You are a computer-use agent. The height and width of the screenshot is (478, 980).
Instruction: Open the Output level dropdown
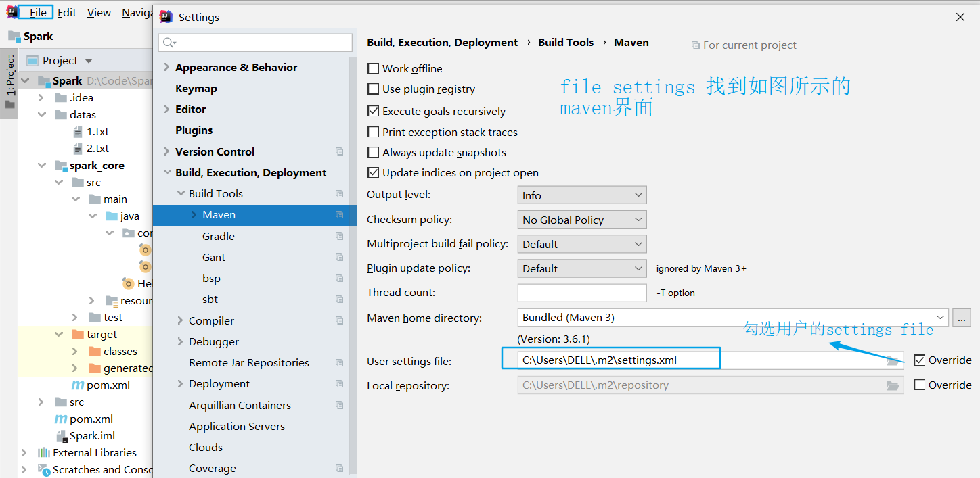(581, 195)
